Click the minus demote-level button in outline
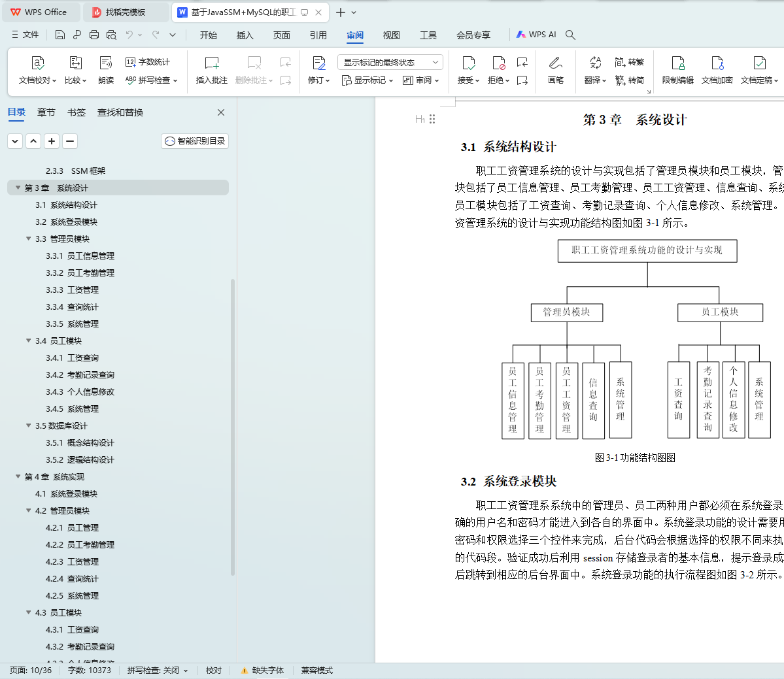 click(70, 141)
